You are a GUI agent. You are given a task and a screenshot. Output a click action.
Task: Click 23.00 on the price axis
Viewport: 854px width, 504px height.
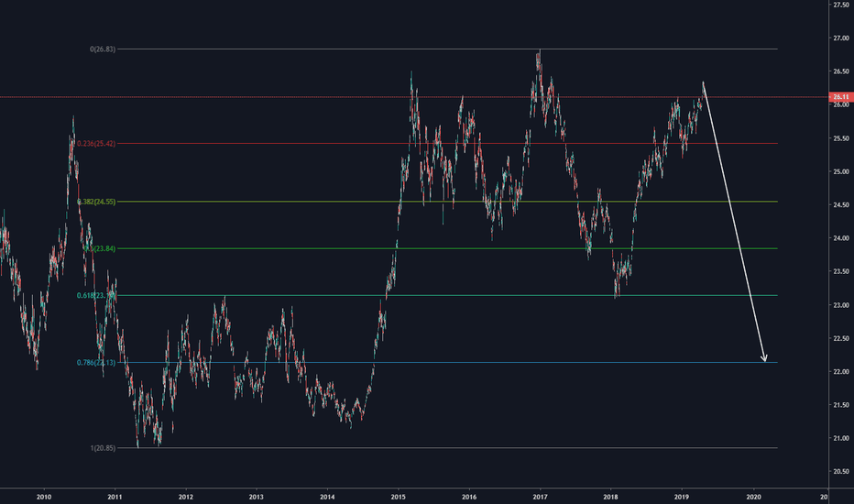coord(841,305)
